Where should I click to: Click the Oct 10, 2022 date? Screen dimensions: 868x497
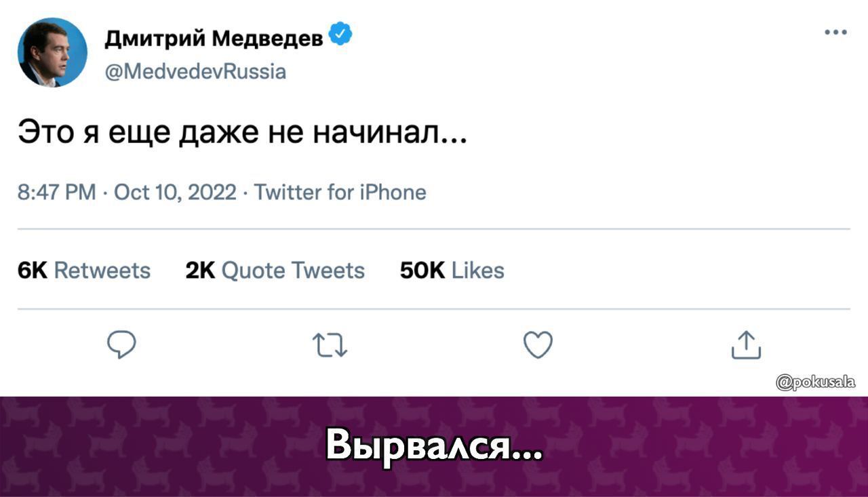[x=175, y=193]
